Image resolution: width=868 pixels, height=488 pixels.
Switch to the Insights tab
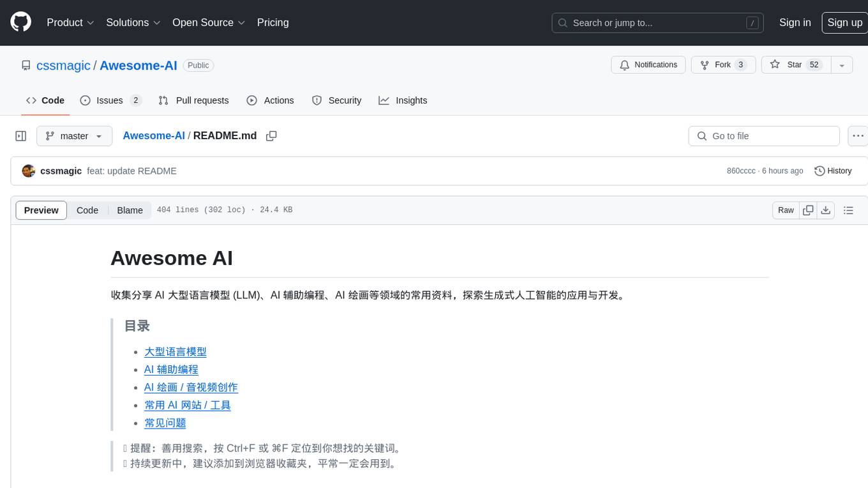pos(403,100)
